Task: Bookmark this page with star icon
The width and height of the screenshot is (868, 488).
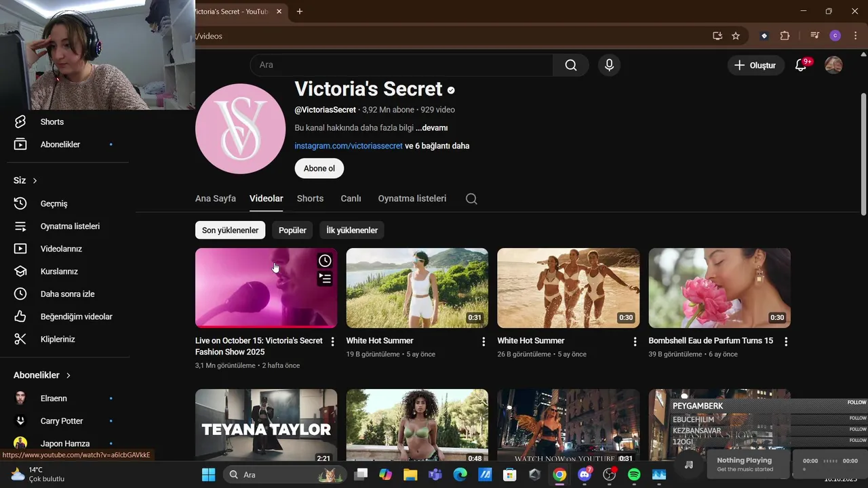Action: click(736, 36)
